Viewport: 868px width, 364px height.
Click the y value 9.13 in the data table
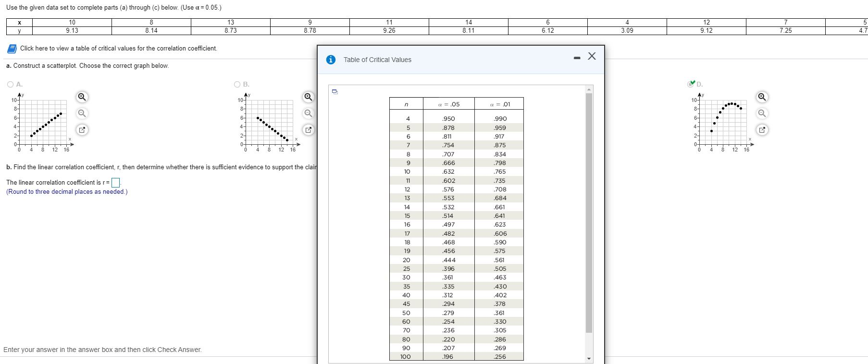click(x=72, y=30)
